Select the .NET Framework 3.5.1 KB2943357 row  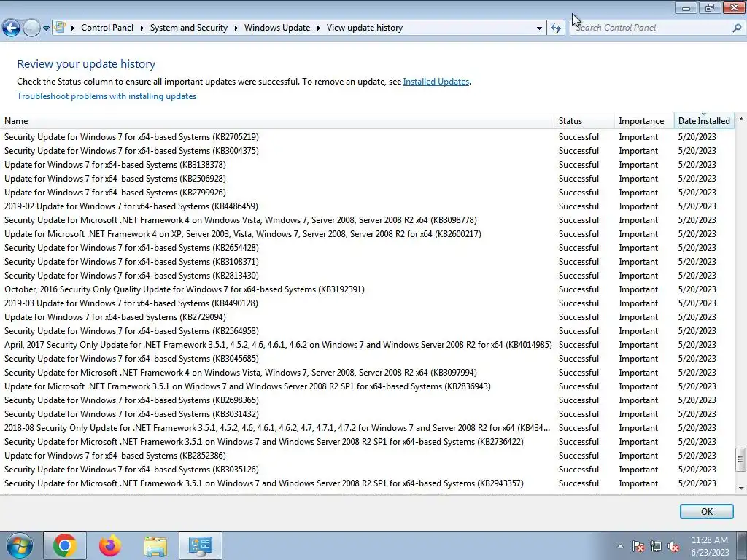point(368,483)
